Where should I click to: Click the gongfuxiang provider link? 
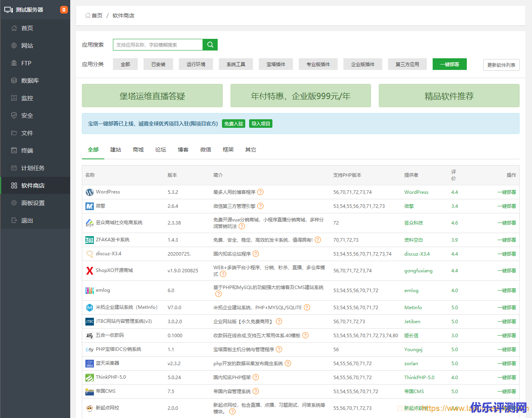[418, 270]
